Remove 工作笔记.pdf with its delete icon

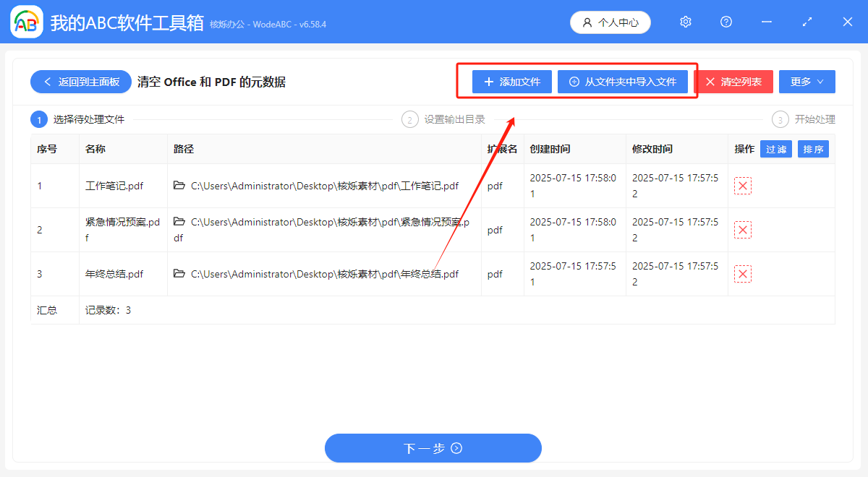pyautogui.click(x=743, y=186)
